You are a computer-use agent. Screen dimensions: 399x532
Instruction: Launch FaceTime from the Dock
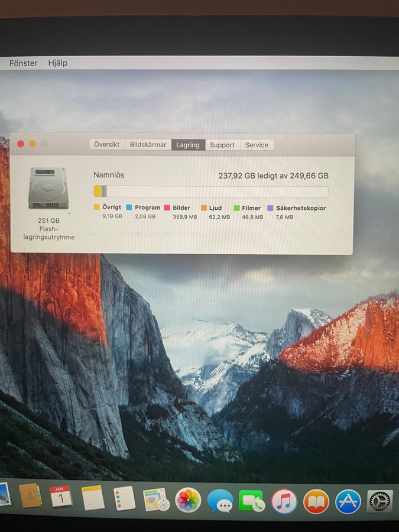(x=252, y=501)
